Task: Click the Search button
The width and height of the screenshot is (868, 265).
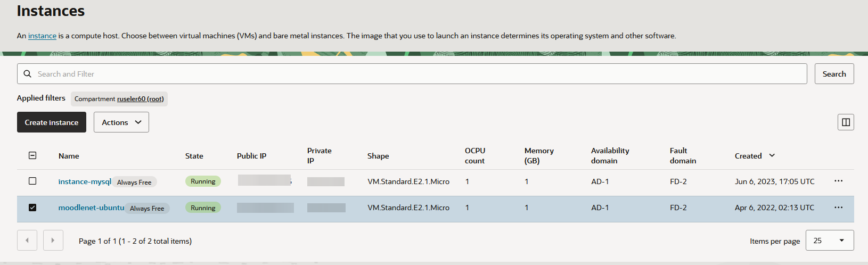Action: (x=834, y=74)
